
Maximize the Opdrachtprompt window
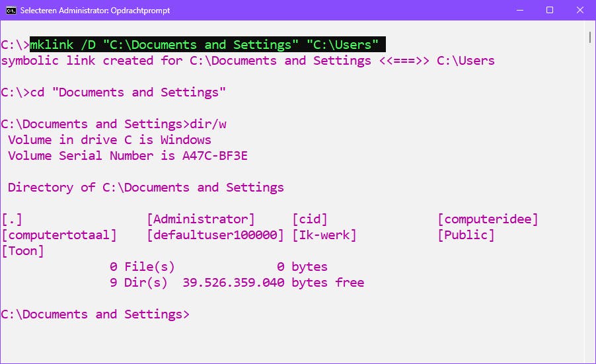550,11
